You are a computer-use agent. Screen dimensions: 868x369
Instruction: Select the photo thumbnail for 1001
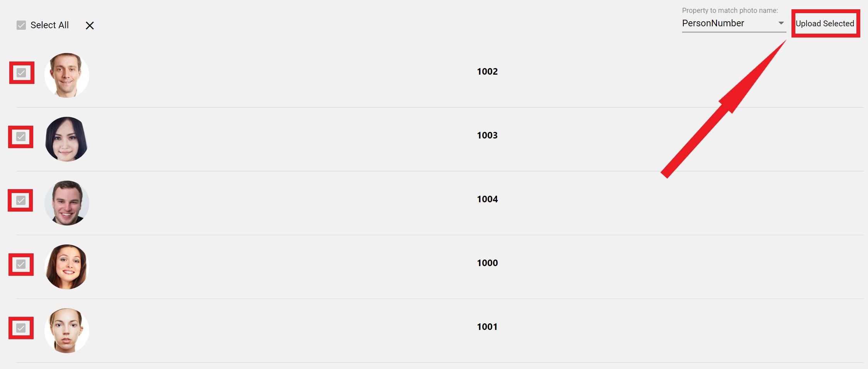[67, 331]
